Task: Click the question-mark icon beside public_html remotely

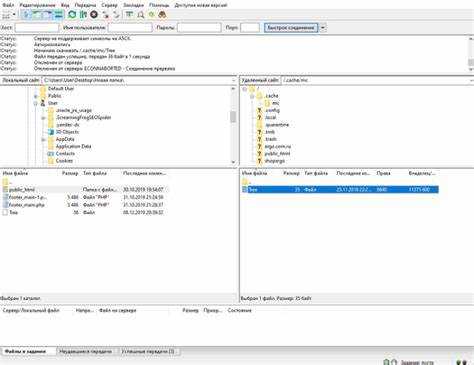Action: tap(259, 154)
